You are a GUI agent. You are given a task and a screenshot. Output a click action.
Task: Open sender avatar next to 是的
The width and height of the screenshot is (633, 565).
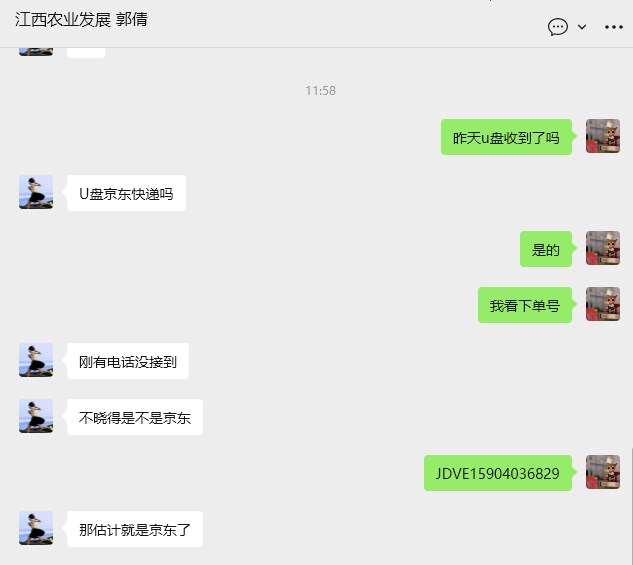click(603, 248)
